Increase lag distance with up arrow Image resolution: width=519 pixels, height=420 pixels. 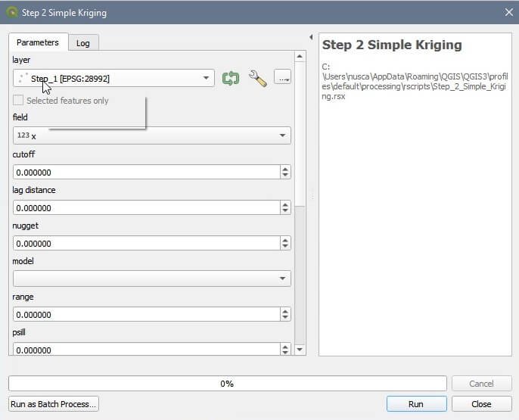[285, 204]
